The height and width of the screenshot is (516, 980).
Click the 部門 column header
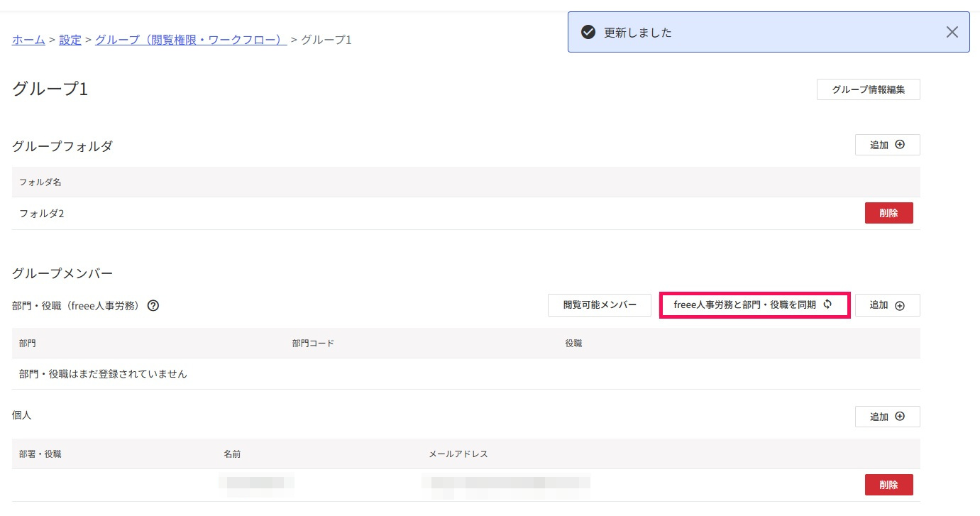[x=28, y=343]
